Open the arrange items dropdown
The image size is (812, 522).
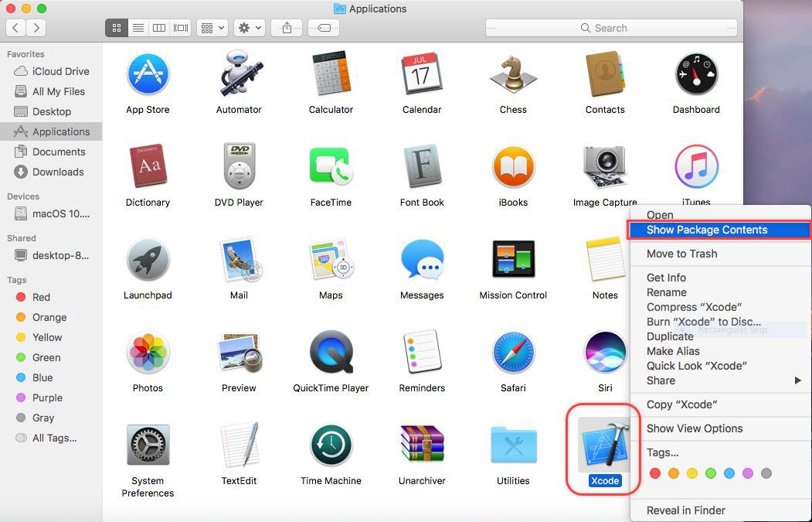click(212, 28)
